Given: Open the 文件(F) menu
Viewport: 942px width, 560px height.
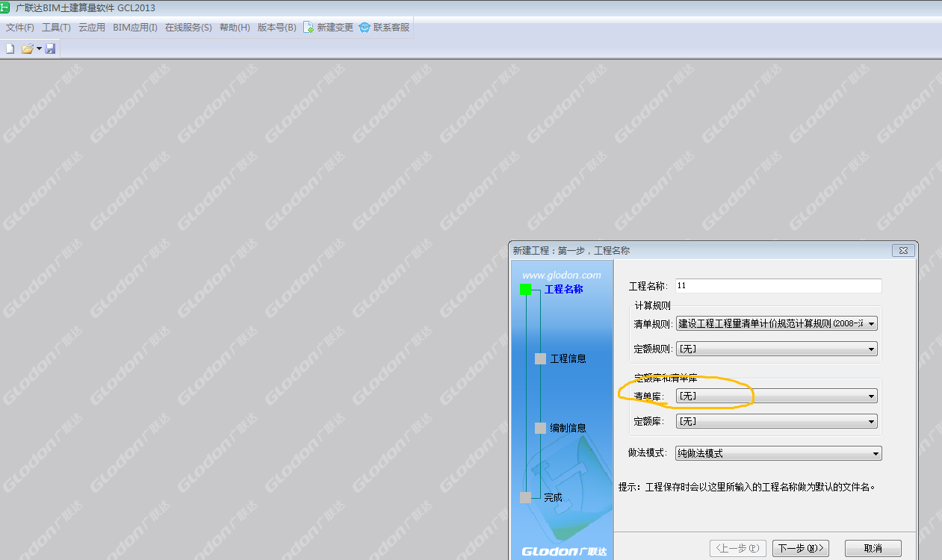Looking at the screenshot, I should (20, 28).
